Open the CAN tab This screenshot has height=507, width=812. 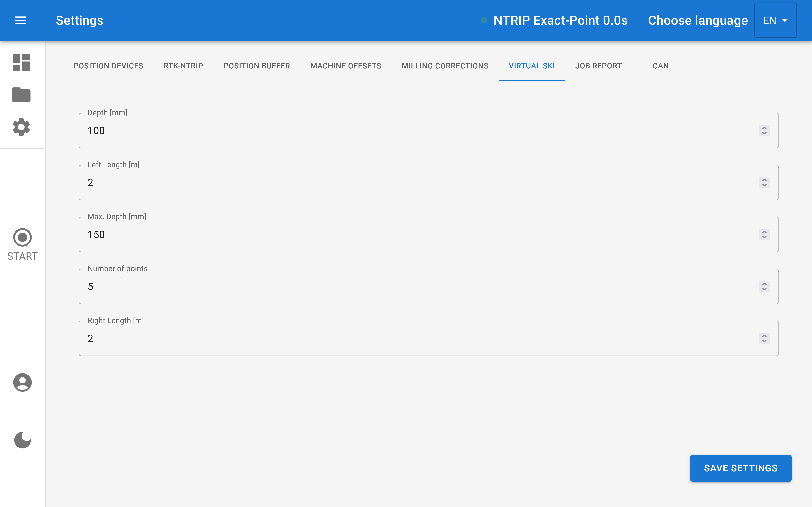point(660,66)
